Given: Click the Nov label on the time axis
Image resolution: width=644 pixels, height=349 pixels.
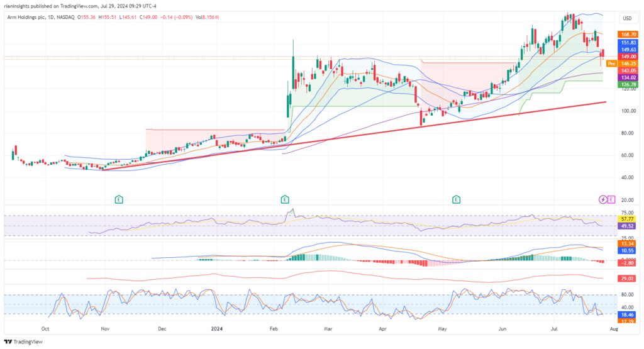Looking at the screenshot, I should 105,329.
